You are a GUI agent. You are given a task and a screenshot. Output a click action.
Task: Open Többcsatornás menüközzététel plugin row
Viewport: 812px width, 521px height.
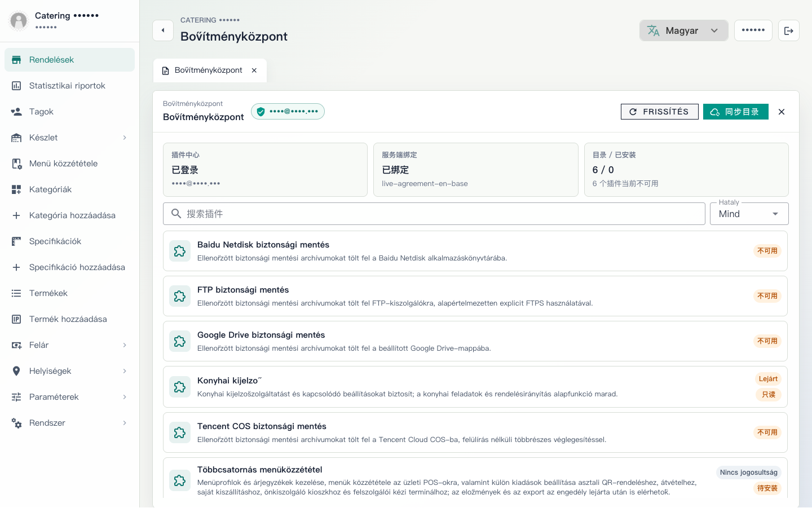tap(475, 478)
